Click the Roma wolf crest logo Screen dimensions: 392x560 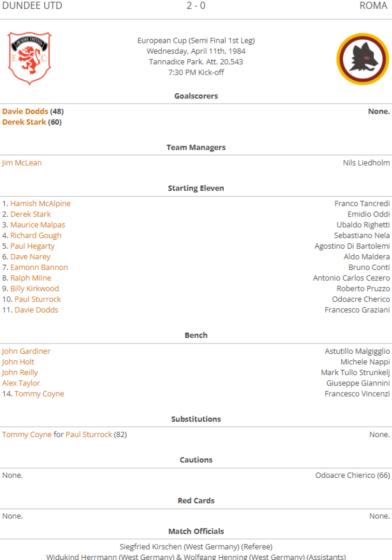[363, 59]
